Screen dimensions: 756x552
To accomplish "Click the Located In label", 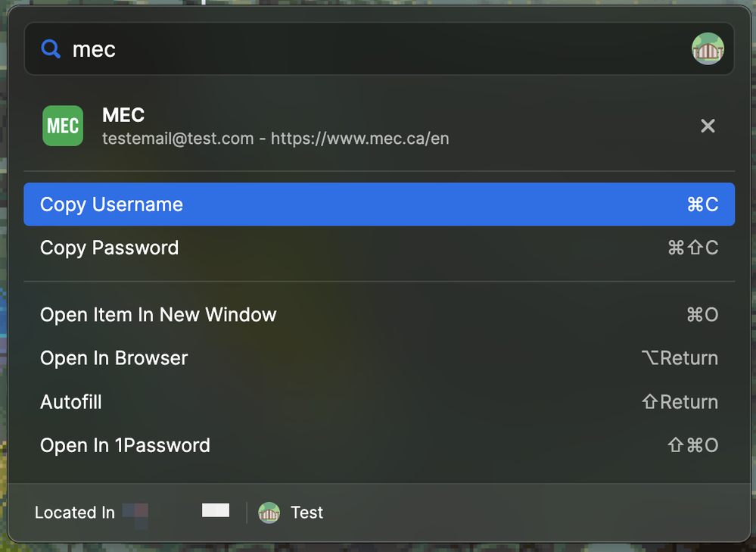I will [74, 513].
